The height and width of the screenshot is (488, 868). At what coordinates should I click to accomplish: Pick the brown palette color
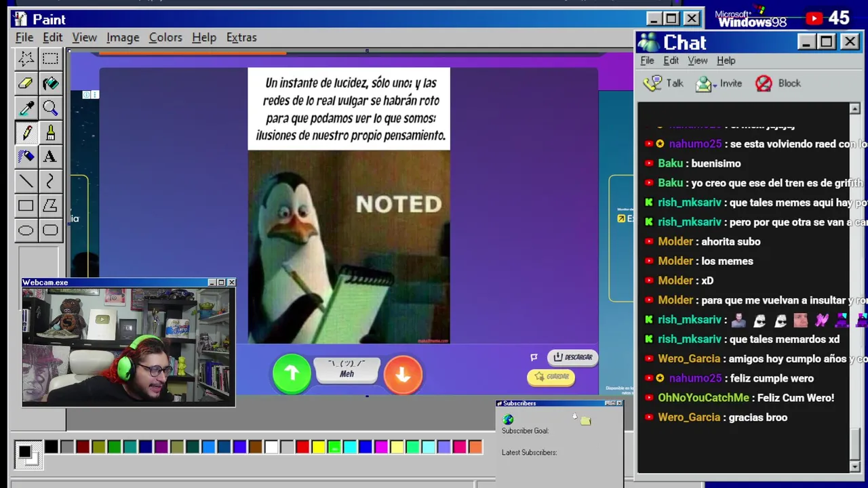click(x=255, y=447)
